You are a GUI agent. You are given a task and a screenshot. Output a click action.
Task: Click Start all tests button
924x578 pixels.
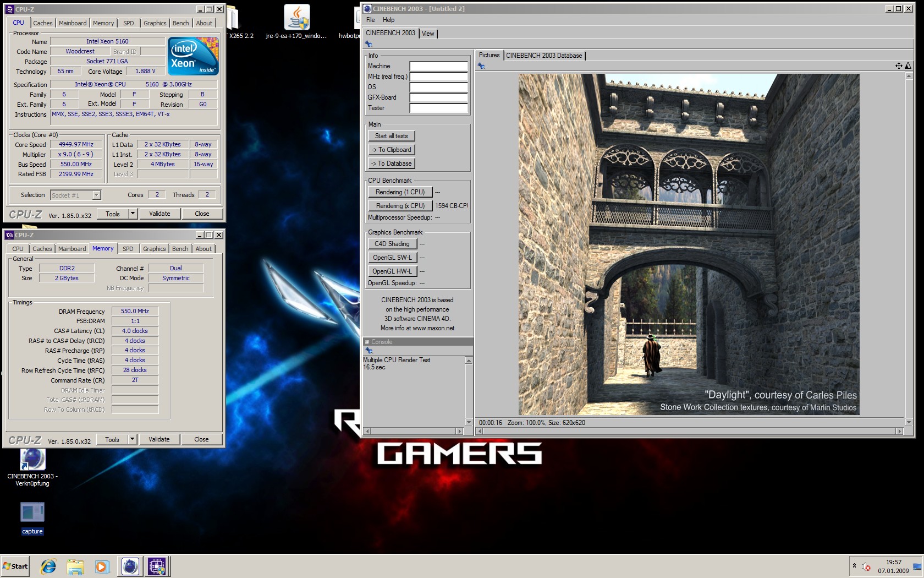click(x=392, y=136)
